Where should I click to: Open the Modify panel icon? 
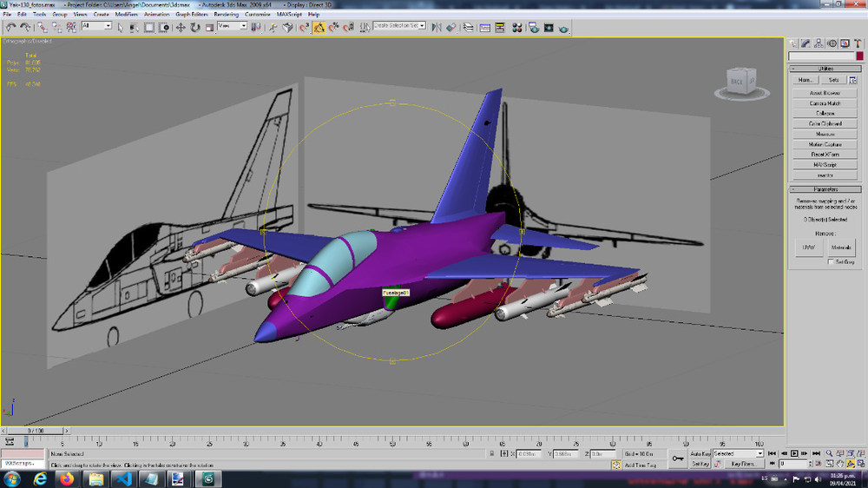(x=806, y=43)
